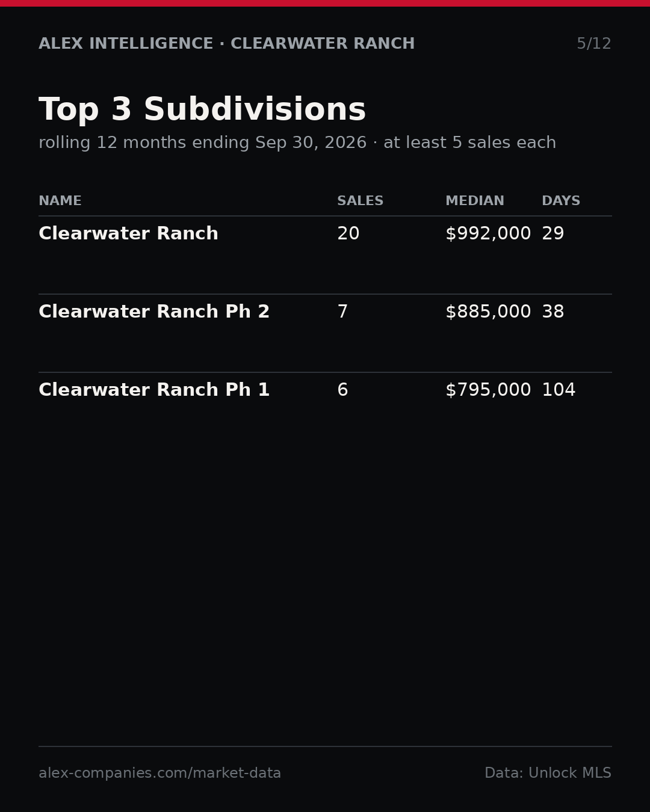Click the rolling 12 months subtitle text
Viewport: 650px width, 812px height.
(x=297, y=143)
